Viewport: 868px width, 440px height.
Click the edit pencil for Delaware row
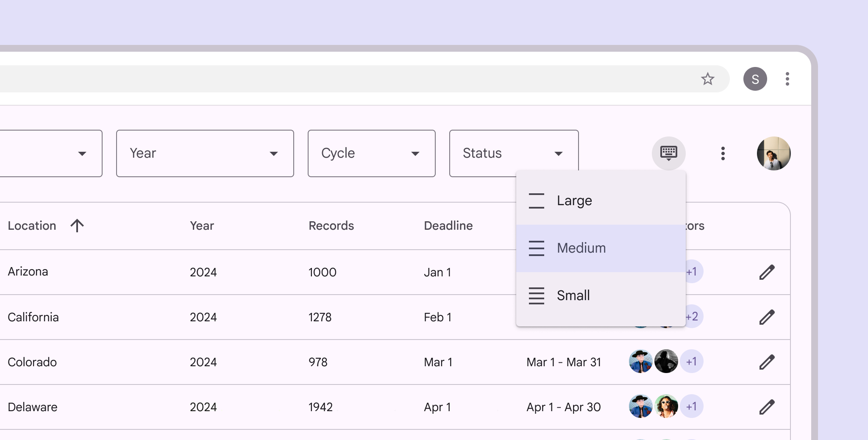(x=767, y=407)
